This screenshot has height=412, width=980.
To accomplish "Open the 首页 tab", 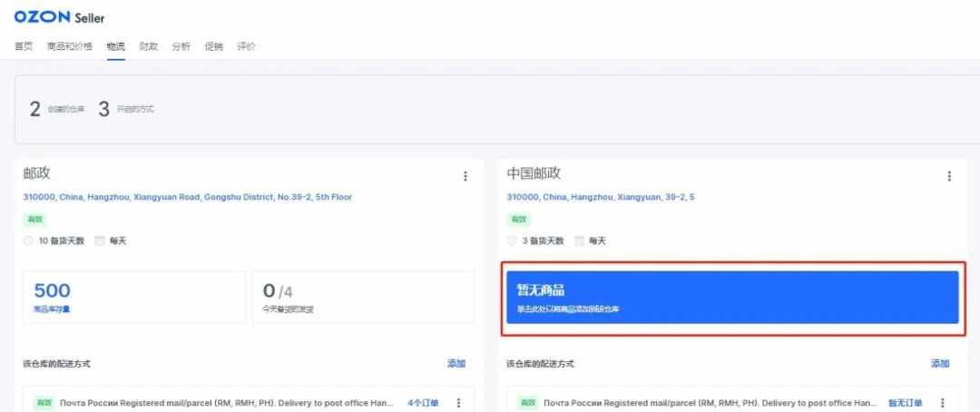I will pos(24,46).
